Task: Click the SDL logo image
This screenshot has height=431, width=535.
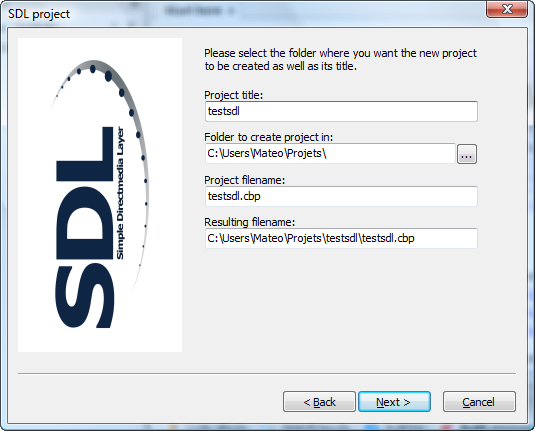Action: point(100,195)
